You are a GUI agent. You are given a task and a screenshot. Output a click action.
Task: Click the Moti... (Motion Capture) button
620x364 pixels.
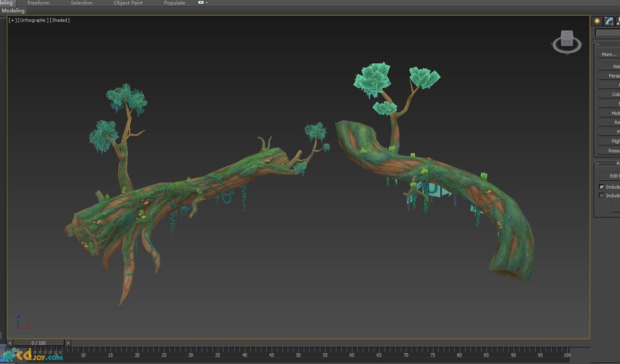click(x=609, y=113)
